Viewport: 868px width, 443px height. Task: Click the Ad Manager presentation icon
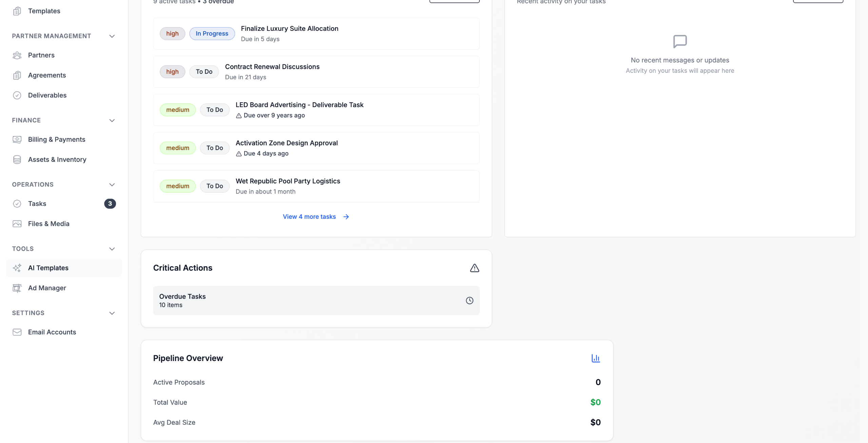pos(17,288)
